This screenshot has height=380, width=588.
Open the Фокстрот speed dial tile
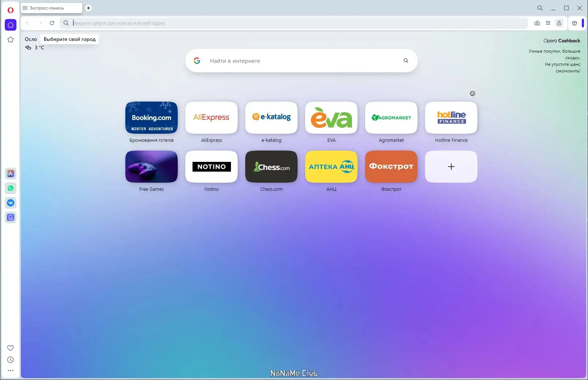(x=391, y=167)
